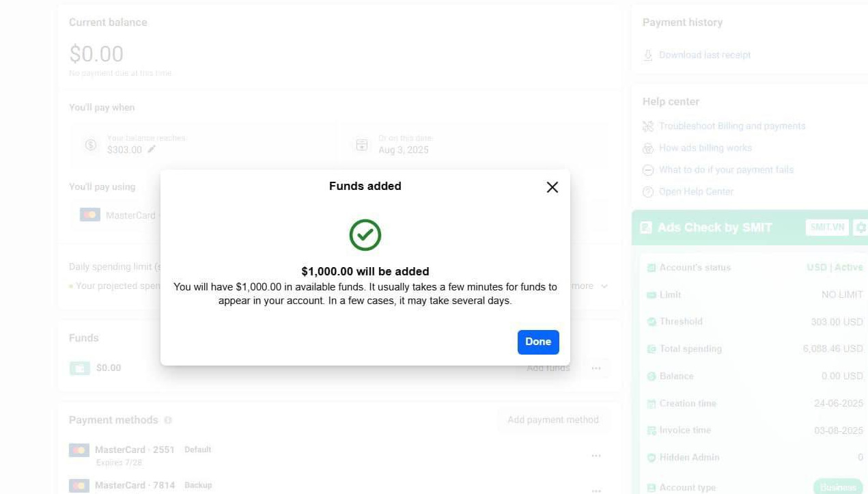Click the green success checkmark icon
This screenshot has height=494, width=868.
(365, 235)
